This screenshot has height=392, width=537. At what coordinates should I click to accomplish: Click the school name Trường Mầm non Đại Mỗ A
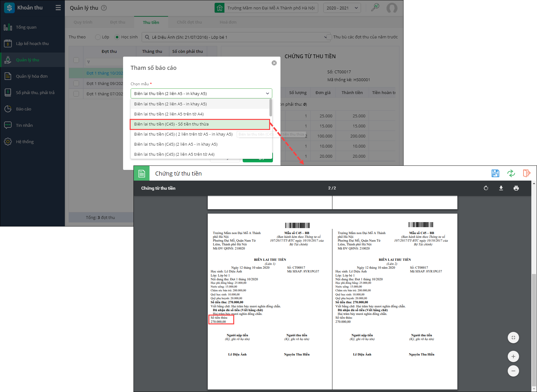(271, 8)
